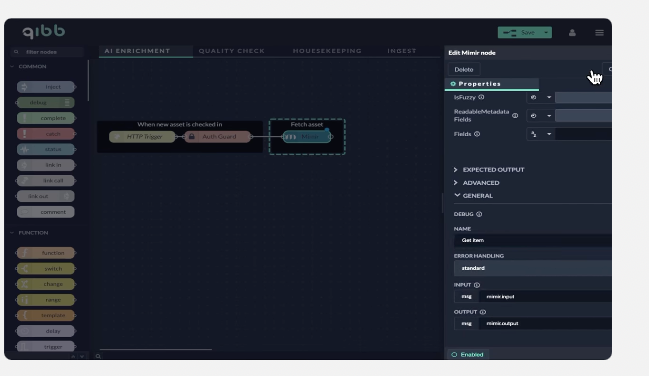Select the delay node in palette
This screenshot has width=649, height=376.
click(x=46, y=331)
